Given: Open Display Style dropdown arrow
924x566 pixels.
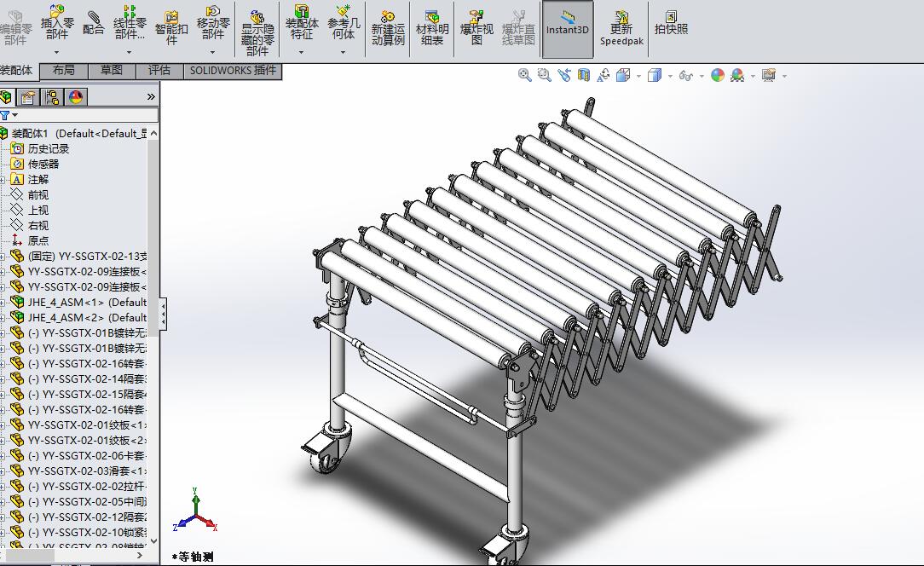Looking at the screenshot, I should pyautogui.click(x=670, y=76).
